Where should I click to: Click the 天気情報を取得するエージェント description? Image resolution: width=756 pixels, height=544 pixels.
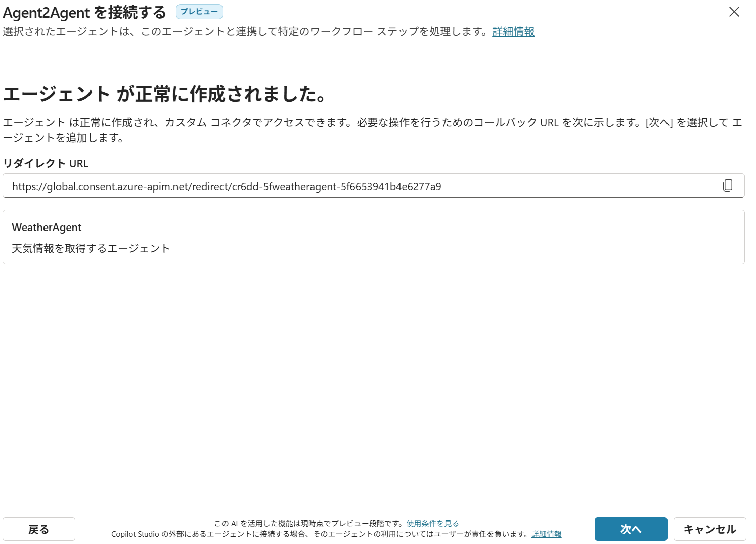pos(91,248)
